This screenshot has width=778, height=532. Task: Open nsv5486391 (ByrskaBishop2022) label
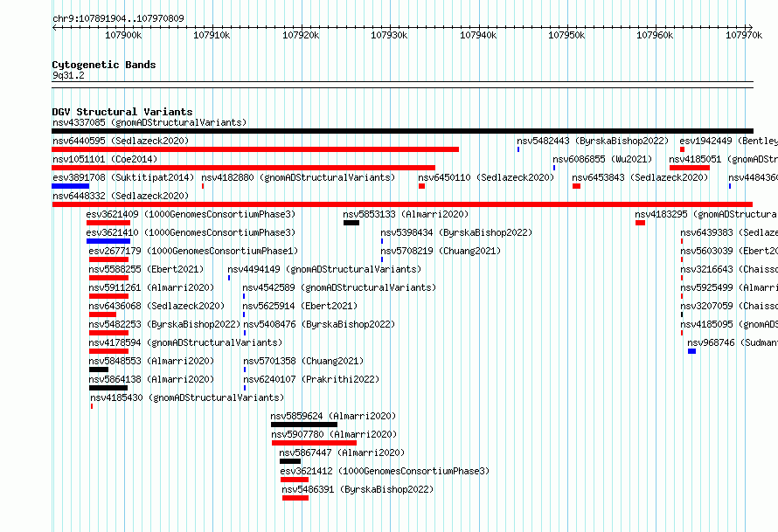pyautogui.click(x=358, y=489)
